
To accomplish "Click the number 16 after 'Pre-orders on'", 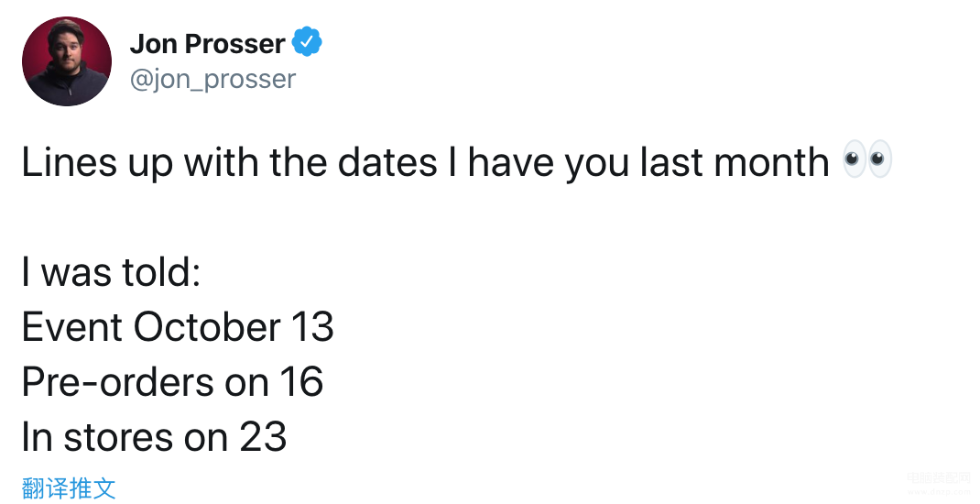I will [x=302, y=382].
